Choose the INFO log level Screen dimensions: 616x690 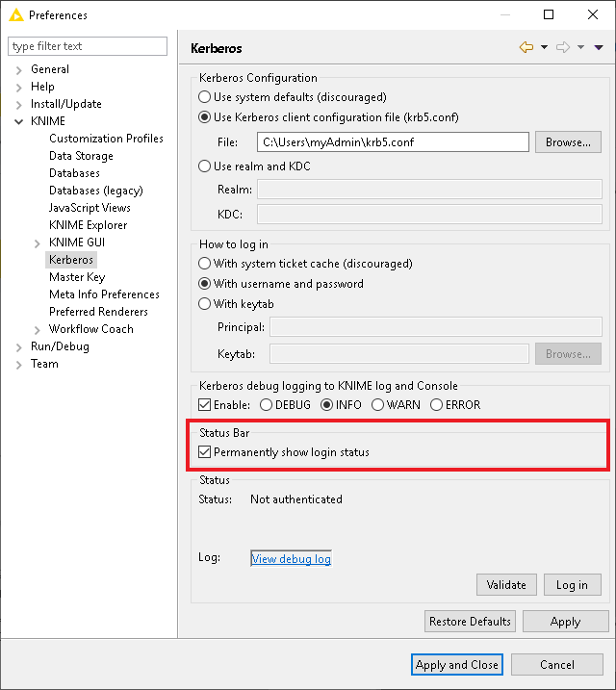pyautogui.click(x=326, y=404)
